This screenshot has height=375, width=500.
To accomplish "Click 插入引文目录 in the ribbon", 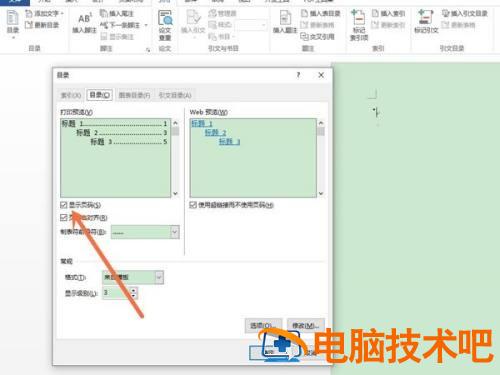I will (465, 14).
